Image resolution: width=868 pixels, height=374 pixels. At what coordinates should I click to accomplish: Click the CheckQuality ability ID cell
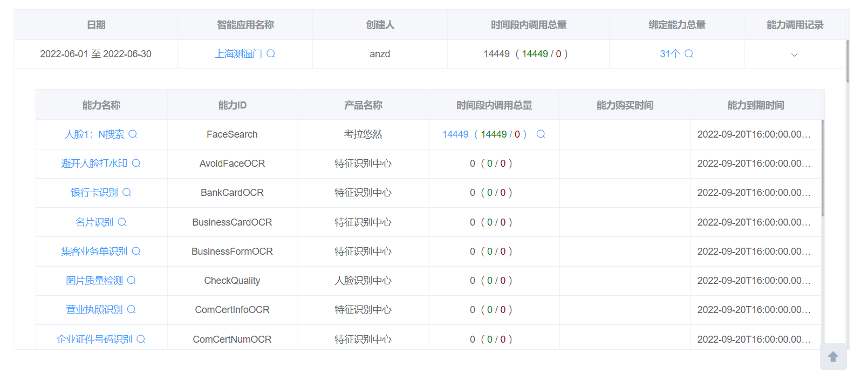click(x=233, y=281)
